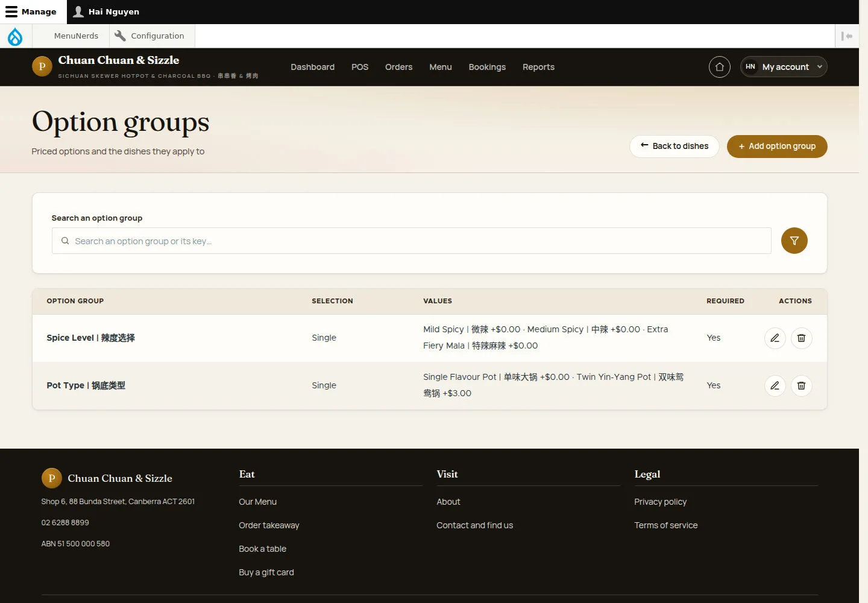Click the Bunda Street address text
868x603 pixels.
coord(118,502)
